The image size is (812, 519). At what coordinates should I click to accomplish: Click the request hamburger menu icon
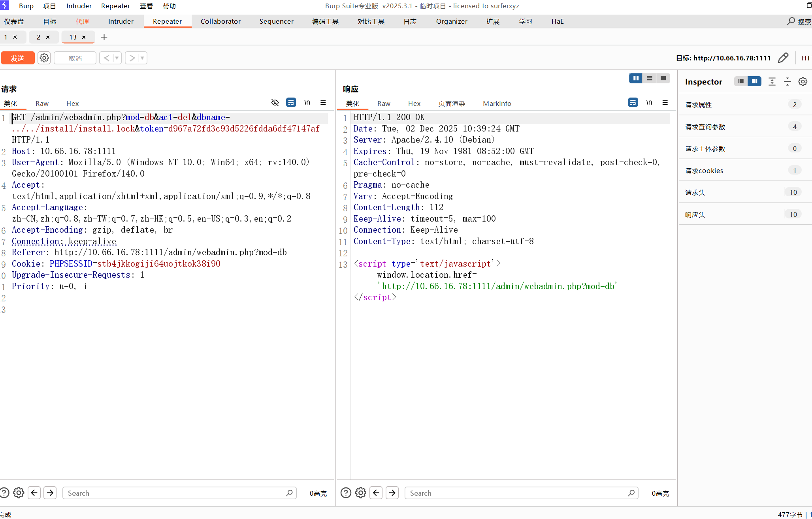323,103
